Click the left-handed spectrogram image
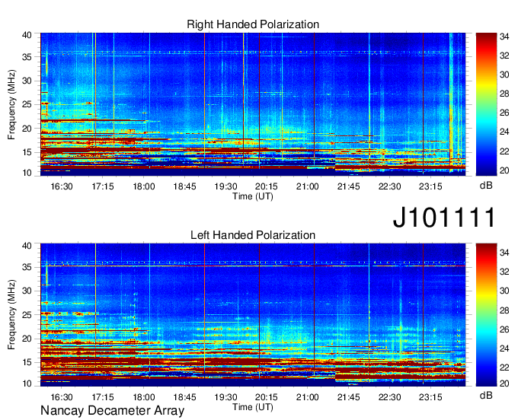The height and width of the screenshot is (420, 518). coord(253,315)
